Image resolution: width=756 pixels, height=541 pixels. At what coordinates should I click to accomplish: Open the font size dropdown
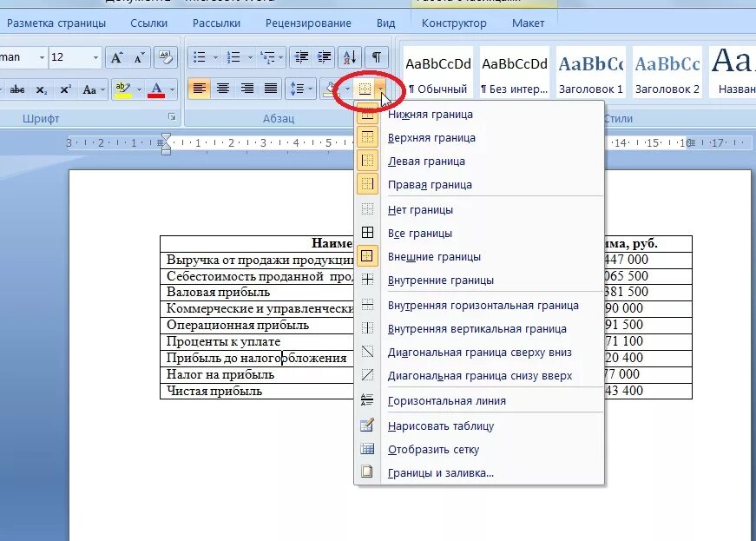(95, 58)
